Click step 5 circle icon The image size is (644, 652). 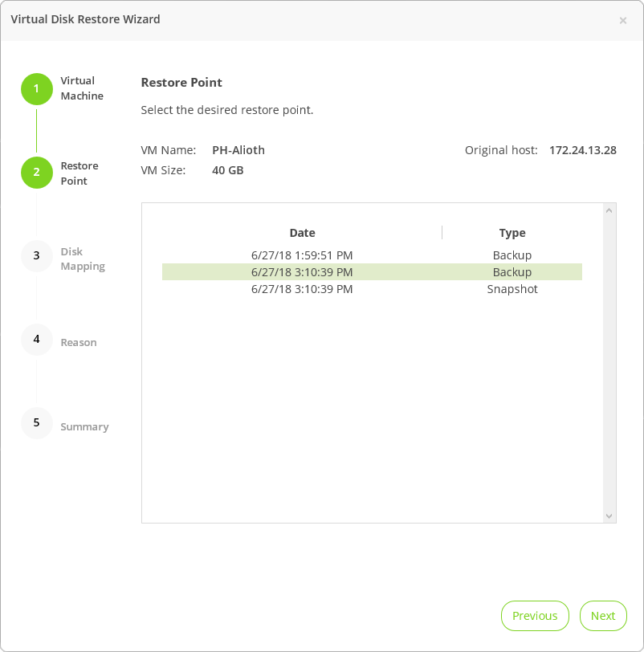[36, 423]
